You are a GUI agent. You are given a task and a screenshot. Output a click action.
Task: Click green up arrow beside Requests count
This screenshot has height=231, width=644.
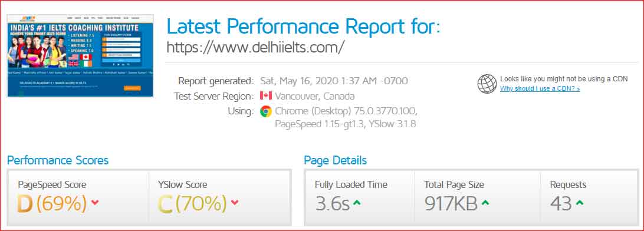[580, 203]
